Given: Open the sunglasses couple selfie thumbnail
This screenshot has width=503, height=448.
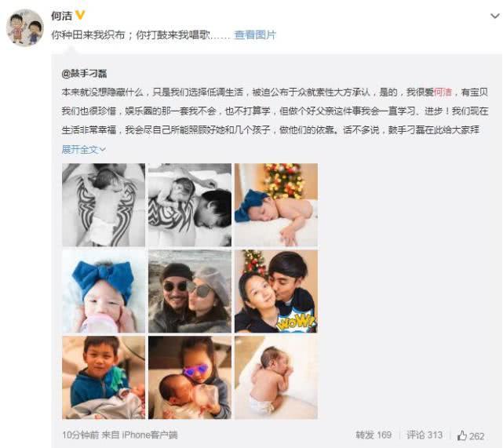Looking at the screenshot, I should point(190,291).
